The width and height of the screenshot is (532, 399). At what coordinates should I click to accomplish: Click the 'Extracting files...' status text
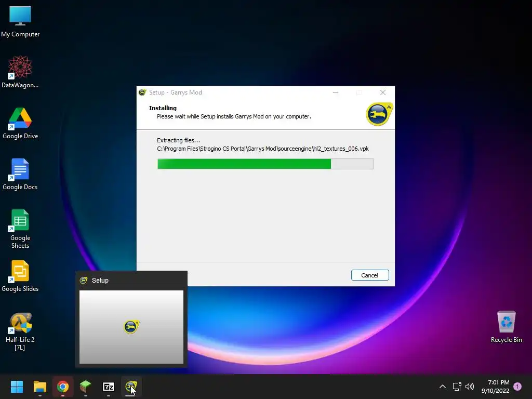click(x=179, y=140)
